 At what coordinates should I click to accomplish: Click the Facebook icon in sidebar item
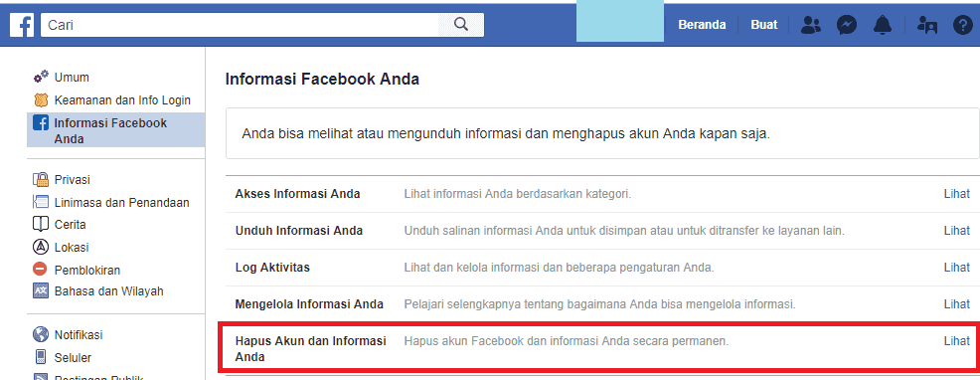coord(41,122)
